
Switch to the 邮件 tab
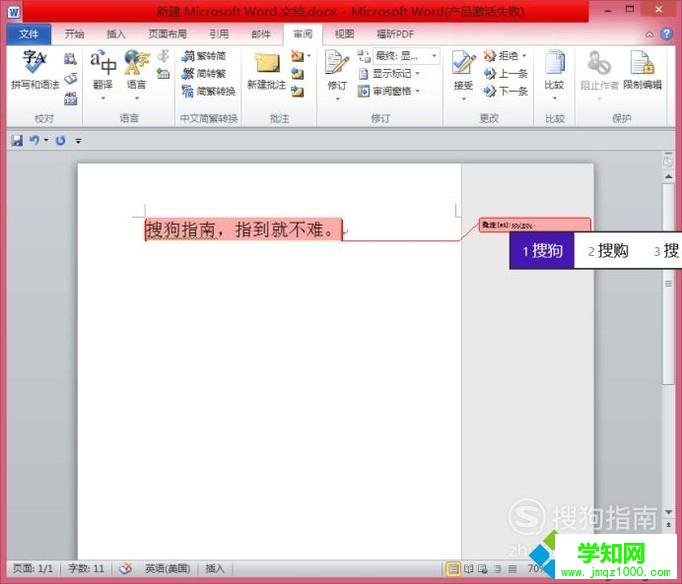tap(261, 34)
